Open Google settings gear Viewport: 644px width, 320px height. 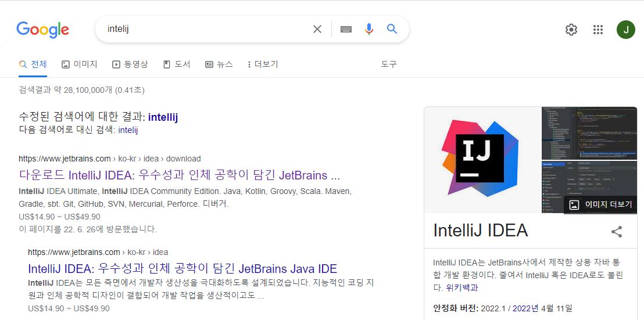click(571, 30)
